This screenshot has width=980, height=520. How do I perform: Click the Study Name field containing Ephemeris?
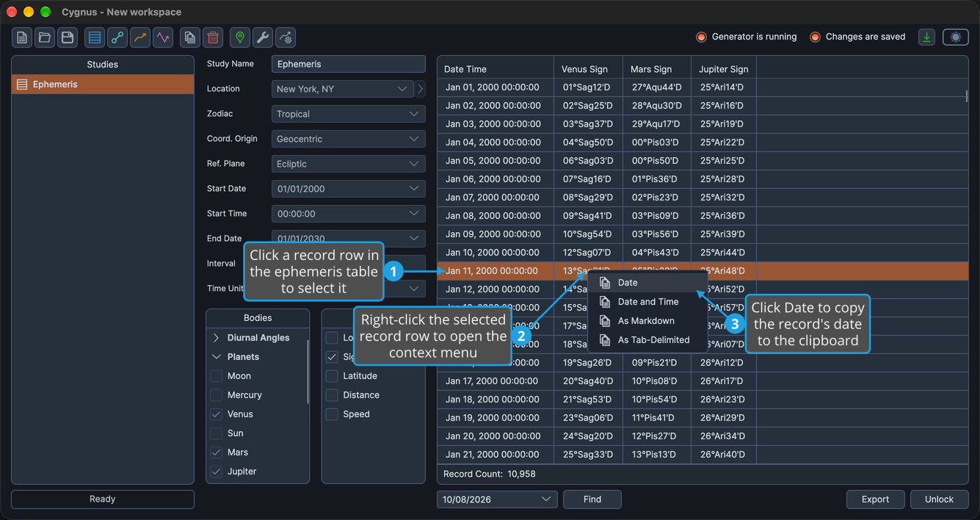[x=348, y=64]
